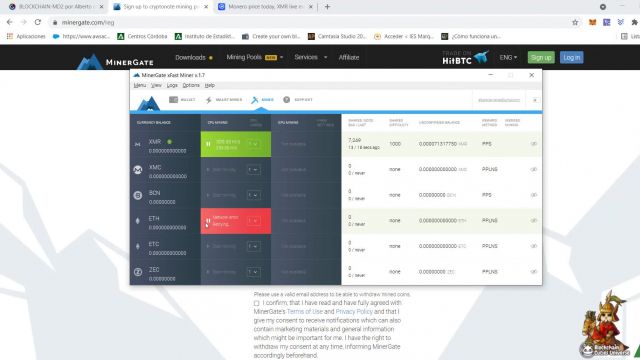
Task: Open ETC CPU cores dropdown
Action: (x=253, y=246)
